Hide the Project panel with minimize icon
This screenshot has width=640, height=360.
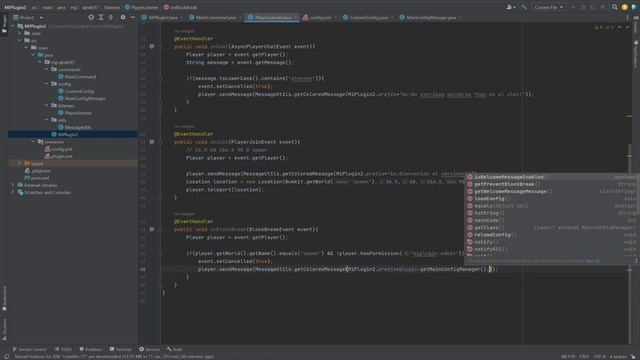[133, 18]
